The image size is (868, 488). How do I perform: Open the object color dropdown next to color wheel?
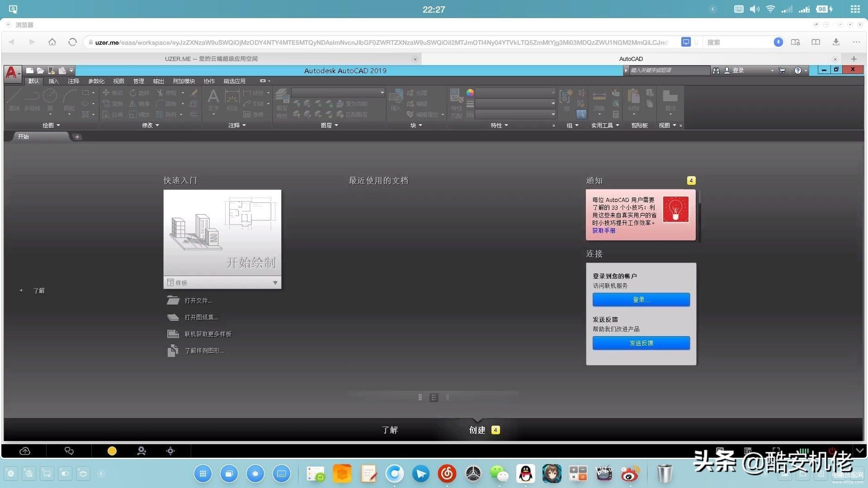515,93
